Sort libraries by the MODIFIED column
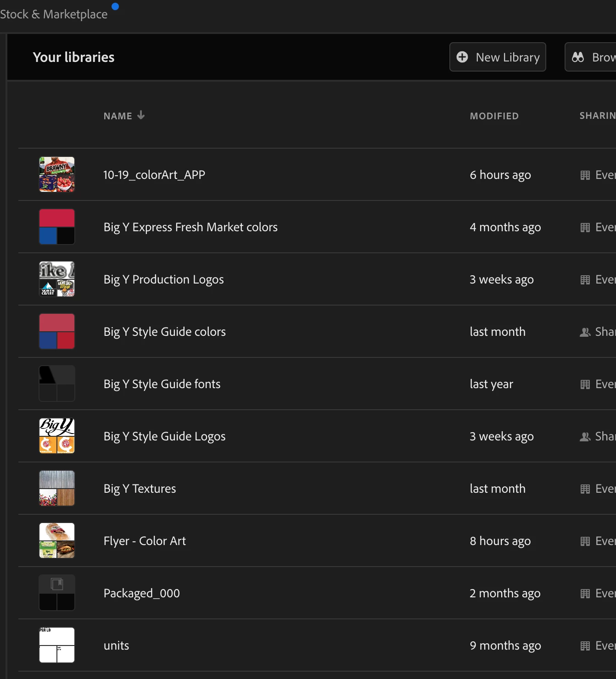Screen dimensions: 616x679 pos(494,116)
